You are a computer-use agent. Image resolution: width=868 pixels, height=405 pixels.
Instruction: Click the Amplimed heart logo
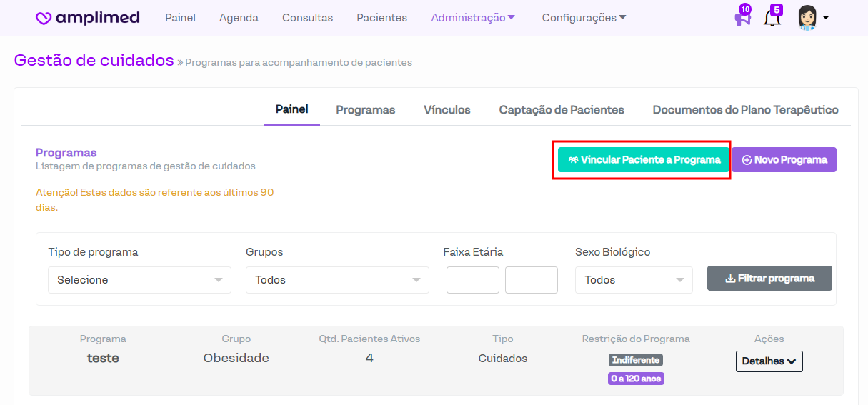click(x=44, y=19)
